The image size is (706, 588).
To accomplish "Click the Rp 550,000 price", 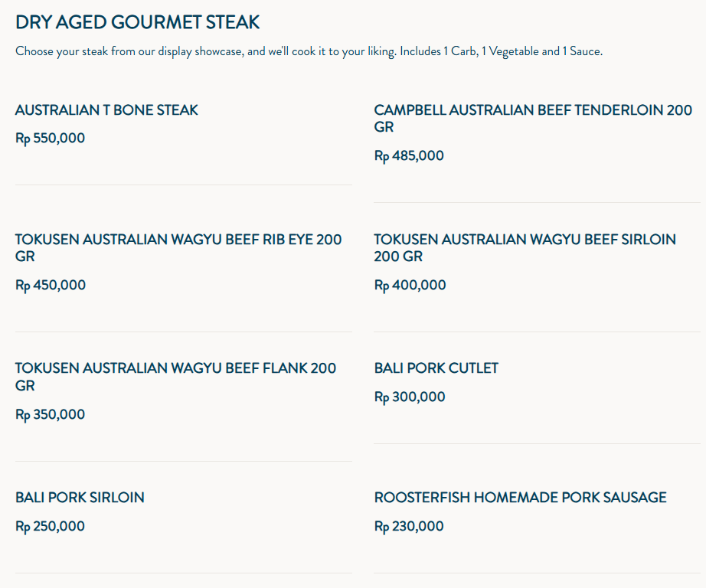I will [50, 139].
